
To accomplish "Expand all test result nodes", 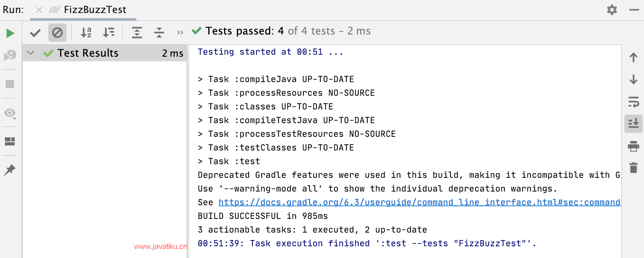I will (137, 33).
